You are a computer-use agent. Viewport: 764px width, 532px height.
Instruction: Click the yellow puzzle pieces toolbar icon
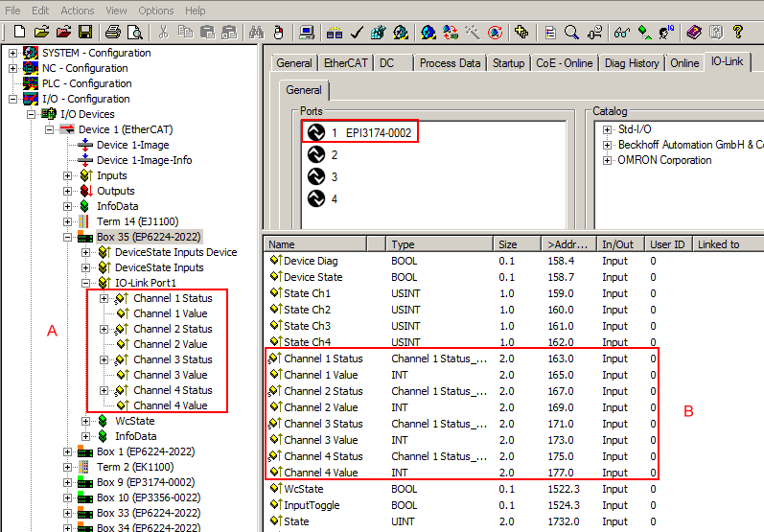(x=521, y=33)
